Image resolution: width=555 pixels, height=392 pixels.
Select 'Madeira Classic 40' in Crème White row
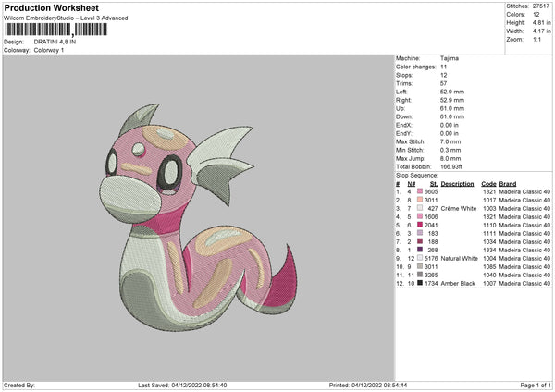[524, 208]
